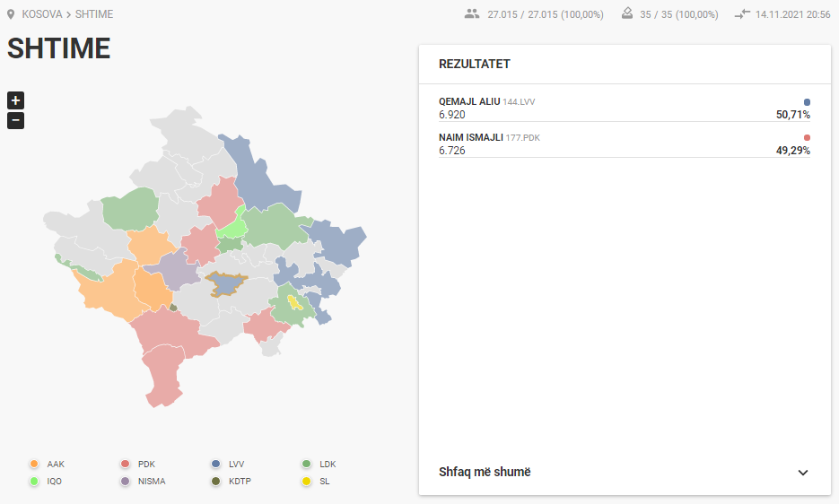Image resolution: width=839 pixels, height=504 pixels.
Task: Toggle the LDK legend entry
Action: (319, 464)
